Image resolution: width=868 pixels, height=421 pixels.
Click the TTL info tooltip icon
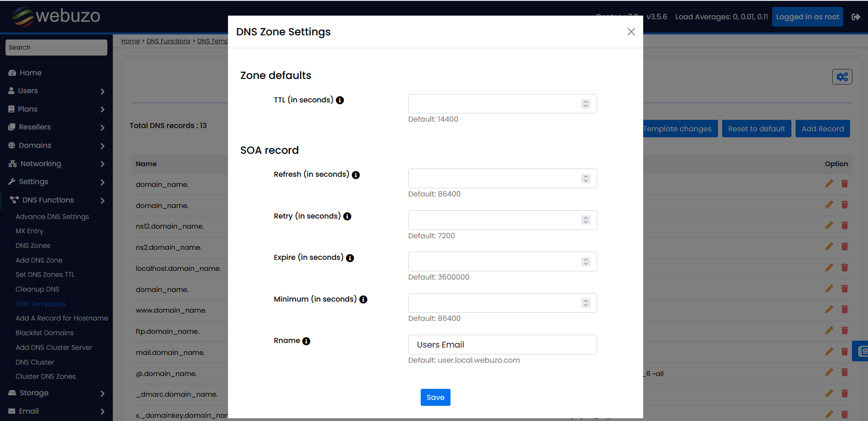click(x=339, y=100)
